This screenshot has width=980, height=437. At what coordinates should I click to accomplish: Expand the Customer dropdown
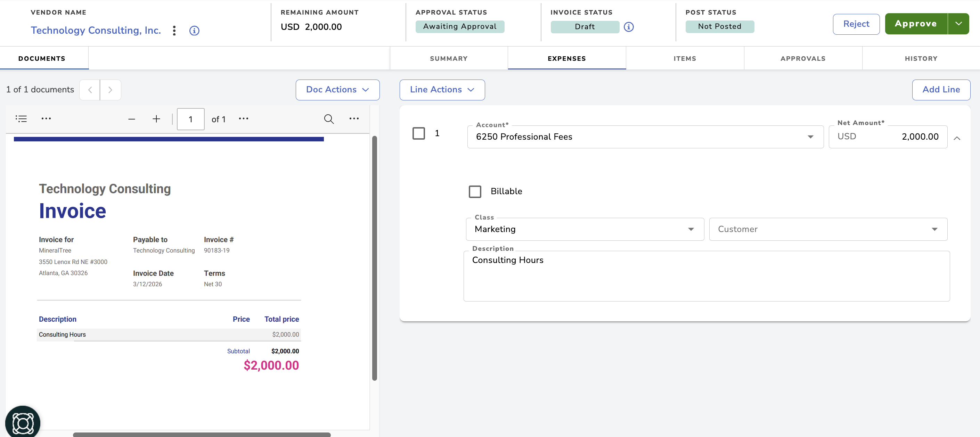click(828, 229)
